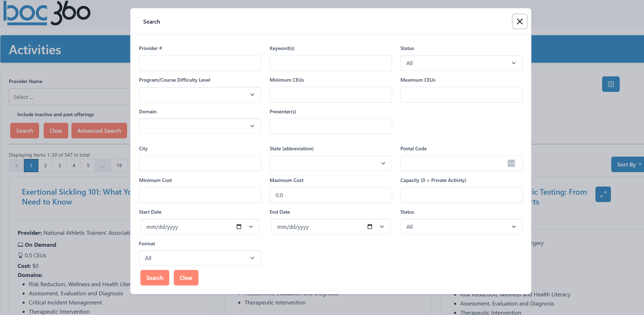
Task: Open the Start Date calendar picker icon
Action: (x=239, y=227)
